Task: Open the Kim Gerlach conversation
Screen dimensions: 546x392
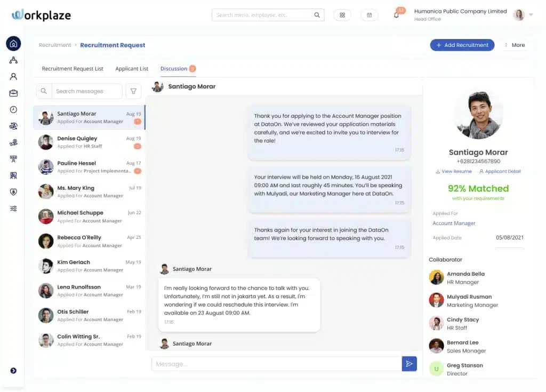Action: point(89,266)
